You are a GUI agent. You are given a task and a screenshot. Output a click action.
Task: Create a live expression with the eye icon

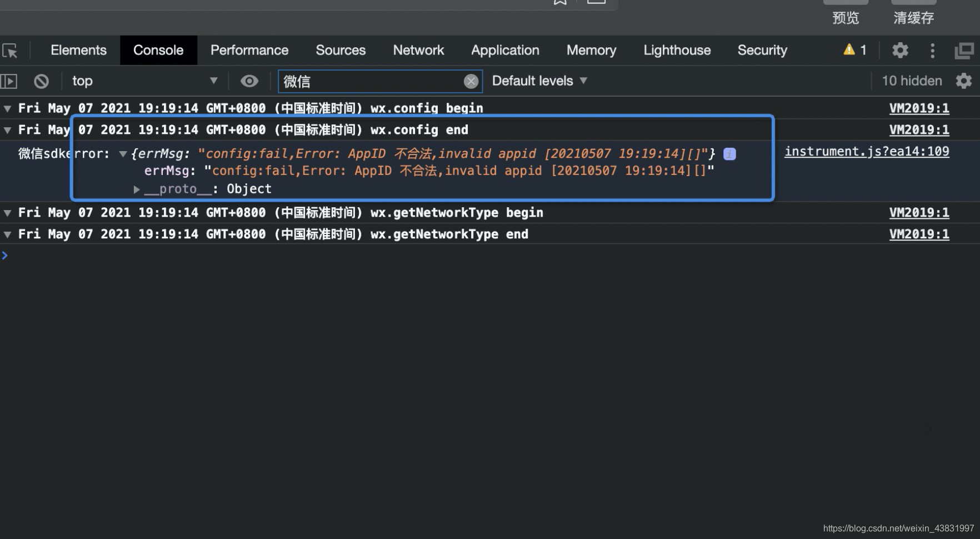pos(249,81)
